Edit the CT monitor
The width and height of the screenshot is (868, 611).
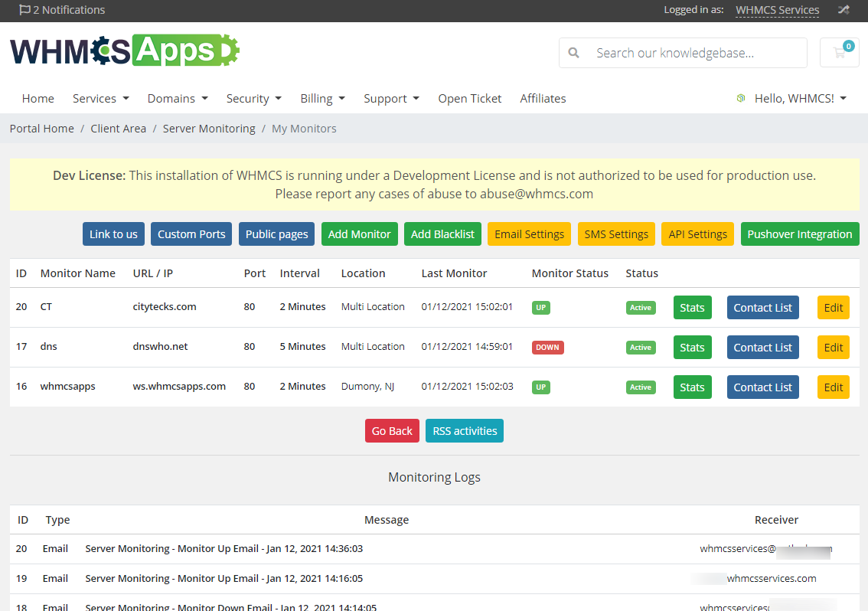[x=833, y=308]
